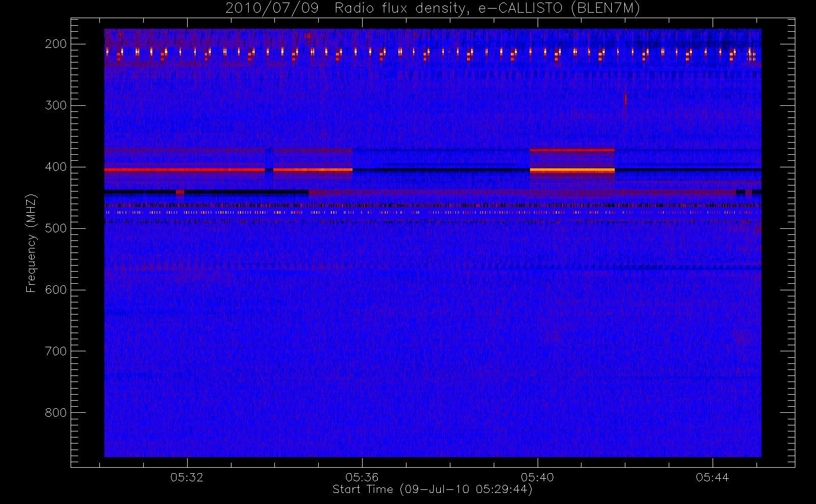This screenshot has width=816, height=504.
Task: Click the 600 frequency tick label
Action: (x=55, y=290)
